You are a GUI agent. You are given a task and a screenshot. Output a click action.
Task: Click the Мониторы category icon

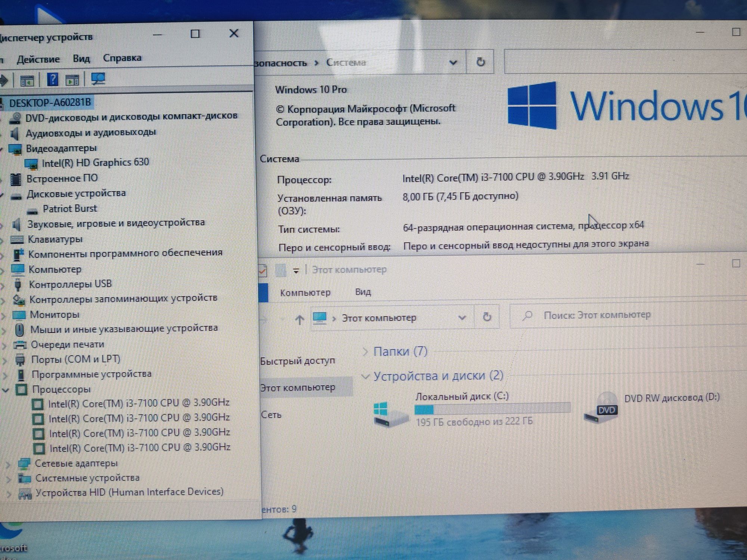pyautogui.click(x=19, y=315)
